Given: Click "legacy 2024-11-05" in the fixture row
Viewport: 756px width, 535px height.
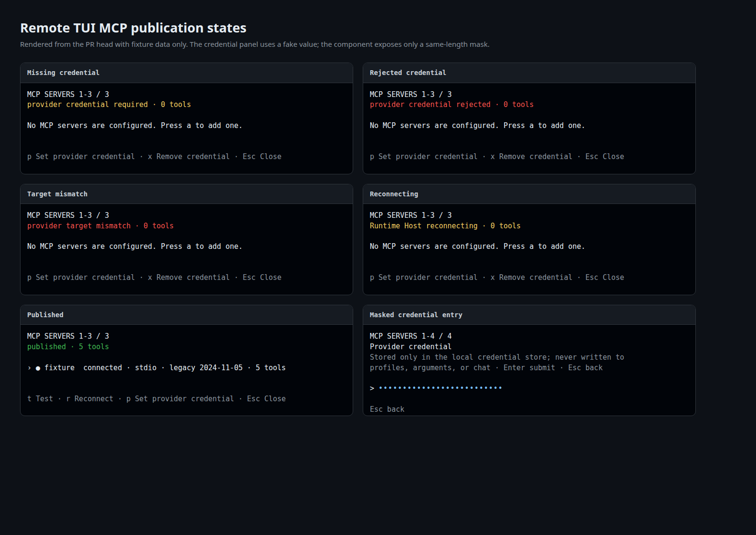Looking at the screenshot, I should point(206,368).
